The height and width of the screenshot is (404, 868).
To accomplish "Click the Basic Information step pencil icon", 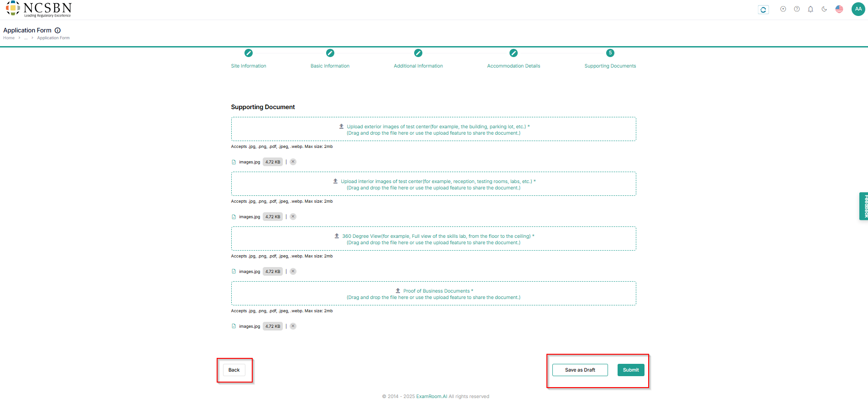I will pos(330,53).
